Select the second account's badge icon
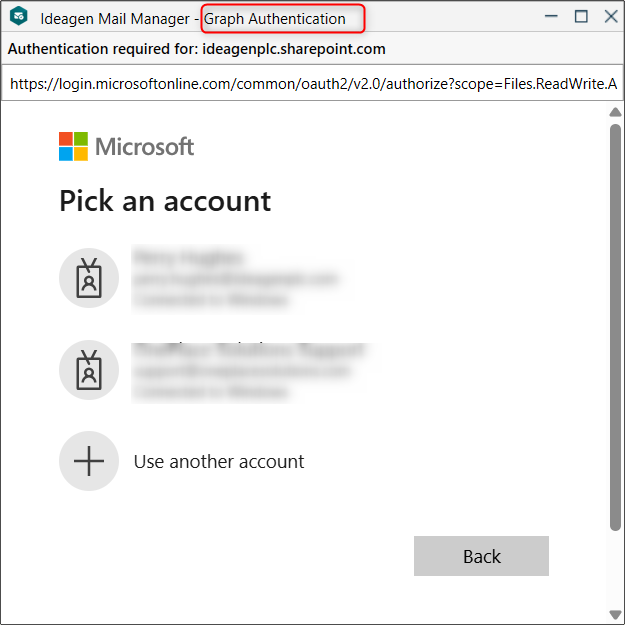Screen dimensions: 625x625 pos(89,369)
